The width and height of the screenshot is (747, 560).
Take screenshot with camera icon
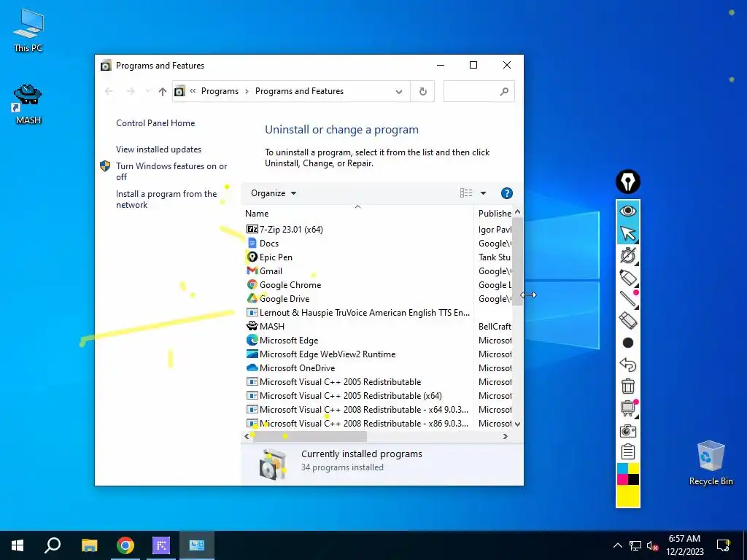[628, 431]
